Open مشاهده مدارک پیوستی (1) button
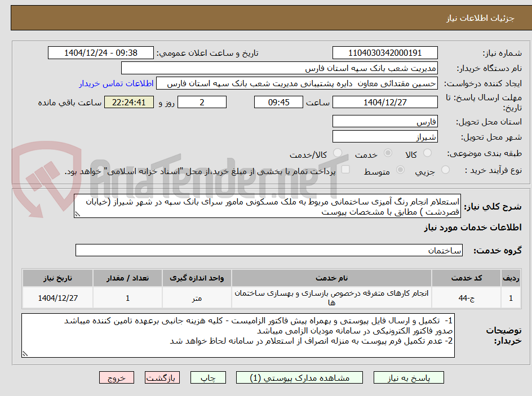 coord(299,377)
